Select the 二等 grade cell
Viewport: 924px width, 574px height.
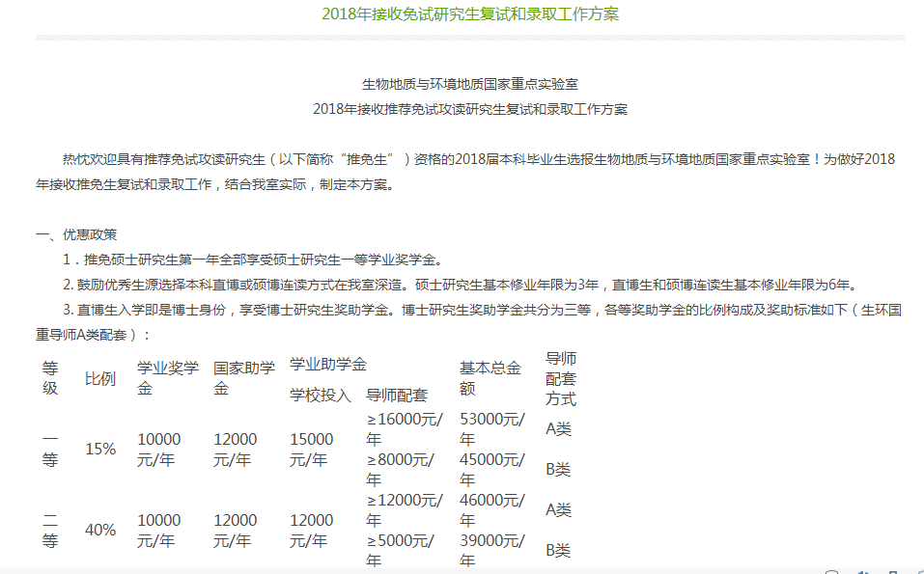tap(50, 531)
